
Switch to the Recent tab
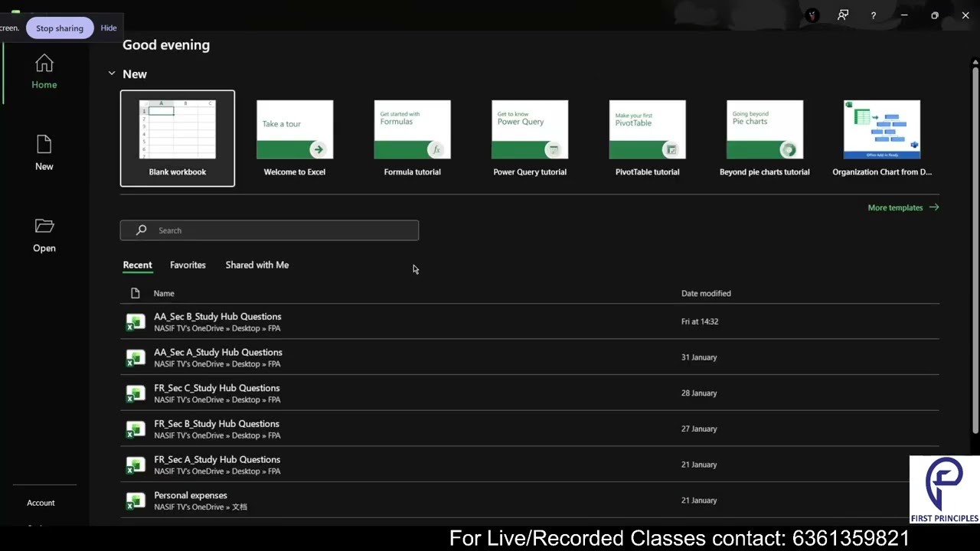click(138, 265)
